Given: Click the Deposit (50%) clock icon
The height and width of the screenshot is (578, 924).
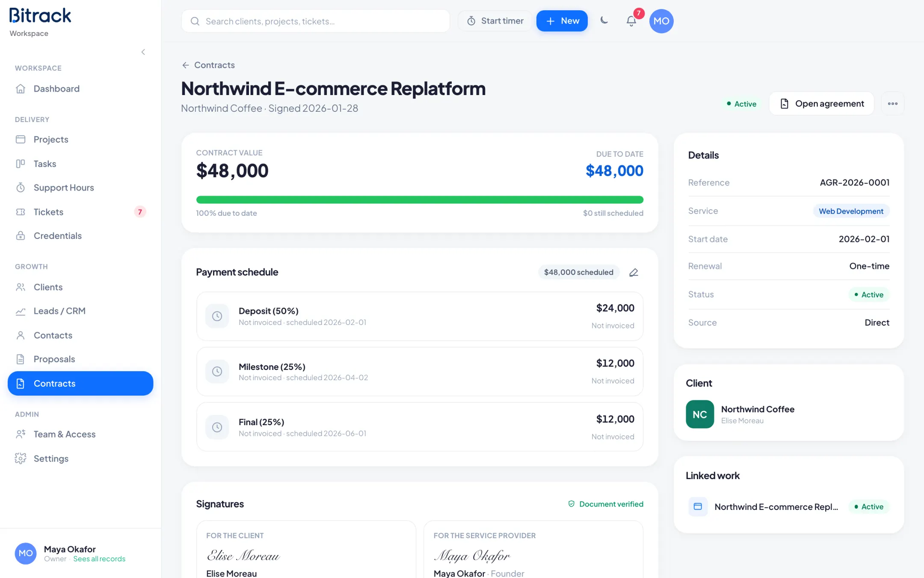Looking at the screenshot, I should (x=217, y=316).
